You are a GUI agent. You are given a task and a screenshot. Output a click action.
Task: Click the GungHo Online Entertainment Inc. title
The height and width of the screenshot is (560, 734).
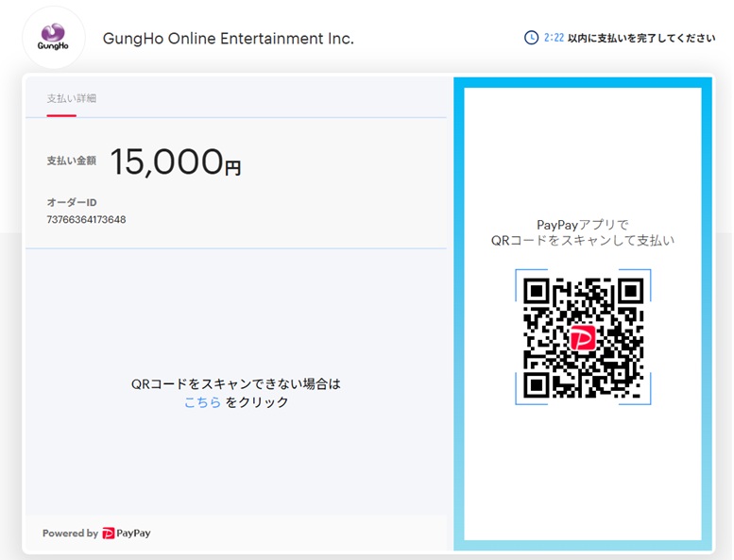point(228,39)
